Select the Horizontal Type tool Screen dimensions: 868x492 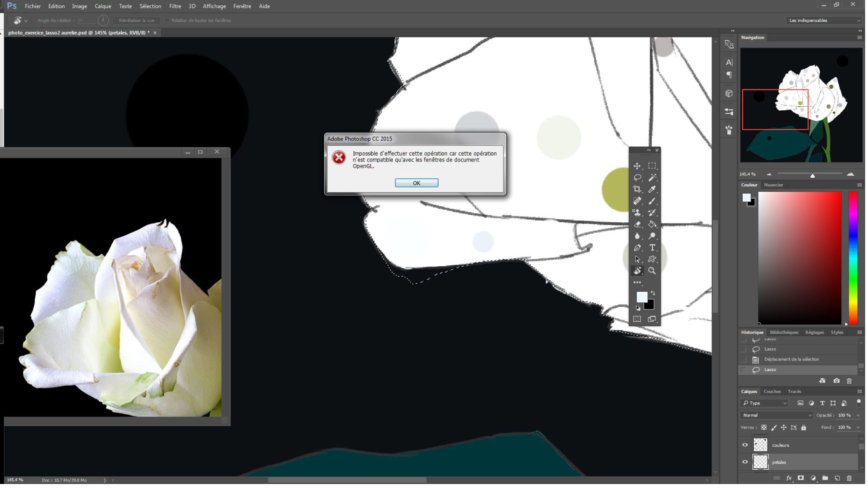click(652, 248)
